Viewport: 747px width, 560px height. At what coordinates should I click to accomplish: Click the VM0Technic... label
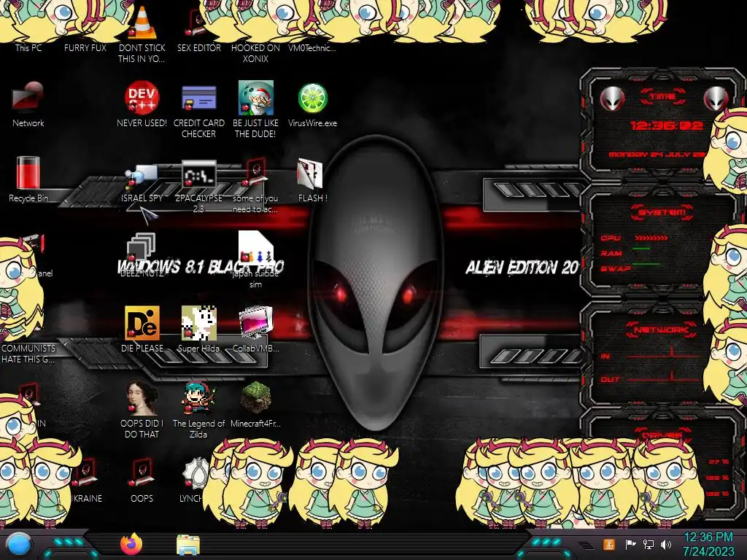coord(312,47)
